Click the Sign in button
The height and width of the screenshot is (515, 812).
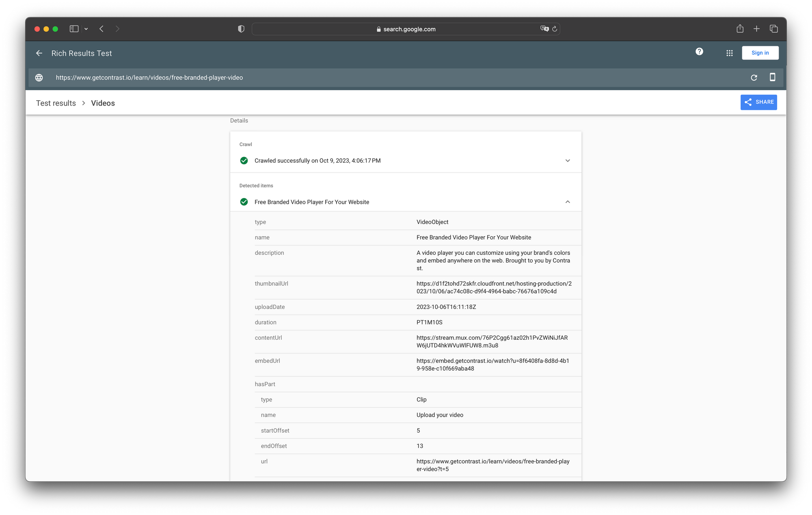(x=760, y=53)
